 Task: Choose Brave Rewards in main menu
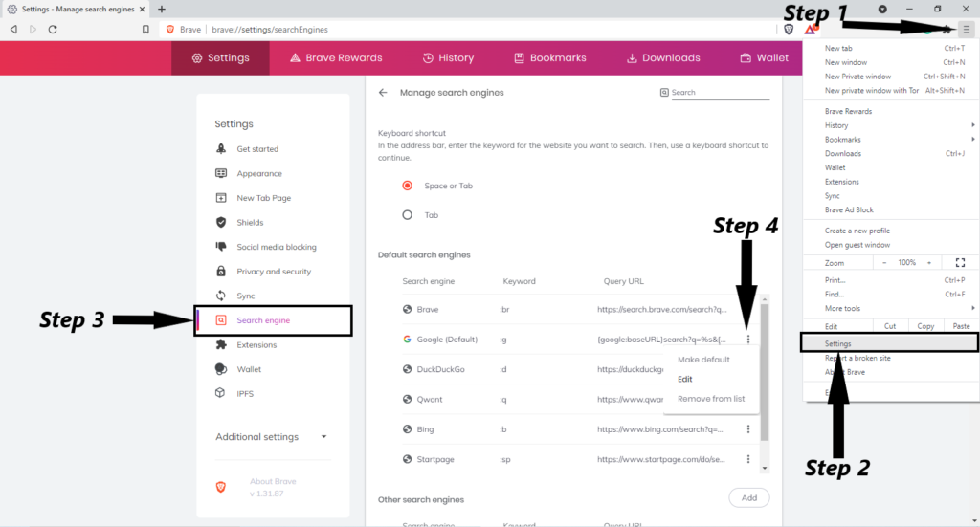[x=891, y=111]
